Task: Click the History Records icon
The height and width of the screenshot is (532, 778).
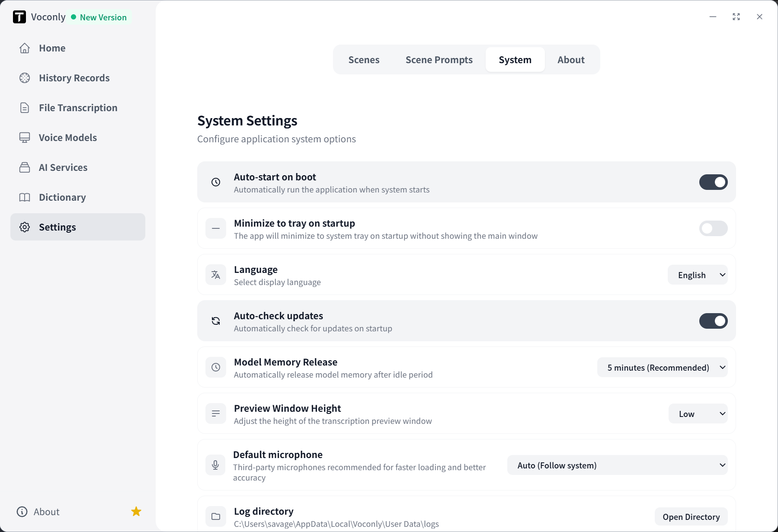Action: 25,78
